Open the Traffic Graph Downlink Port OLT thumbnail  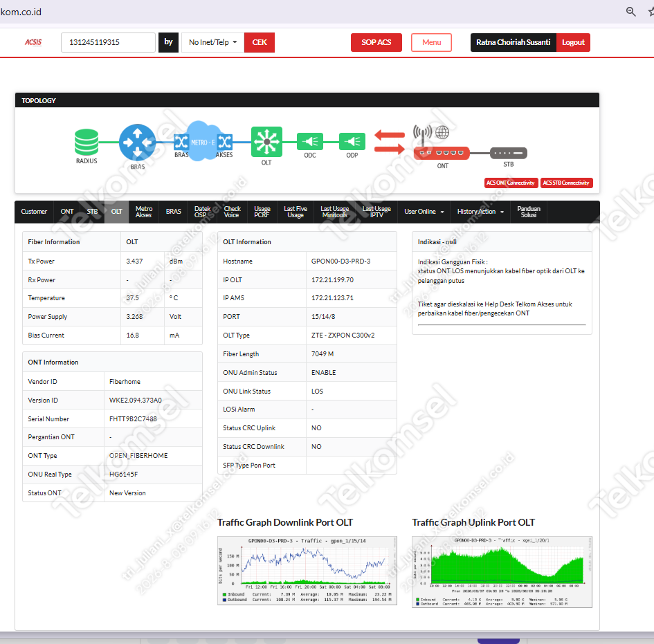tap(307, 571)
